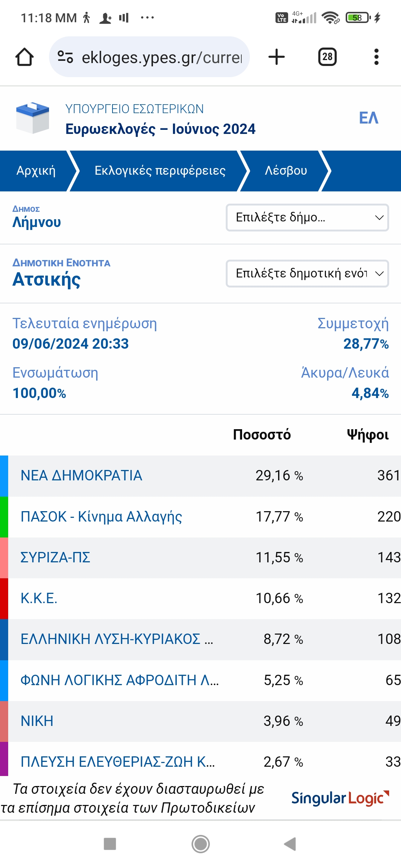Tap the Android recent apps square button

(x=110, y=844)
